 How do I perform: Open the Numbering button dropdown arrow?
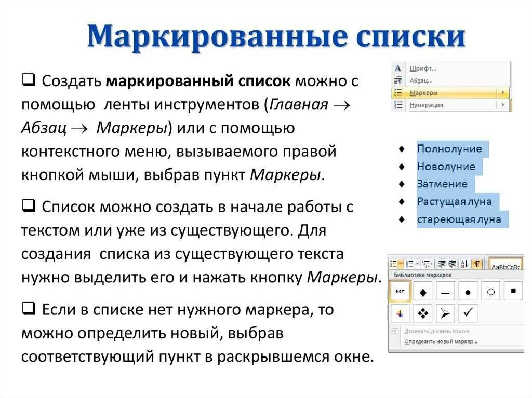click(x=417, y=264)
